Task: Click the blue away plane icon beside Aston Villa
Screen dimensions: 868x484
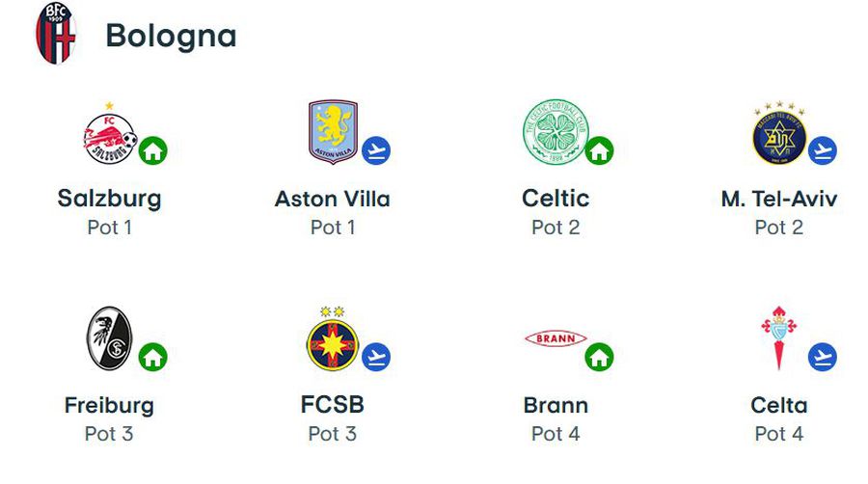Action: coord(376,150)
